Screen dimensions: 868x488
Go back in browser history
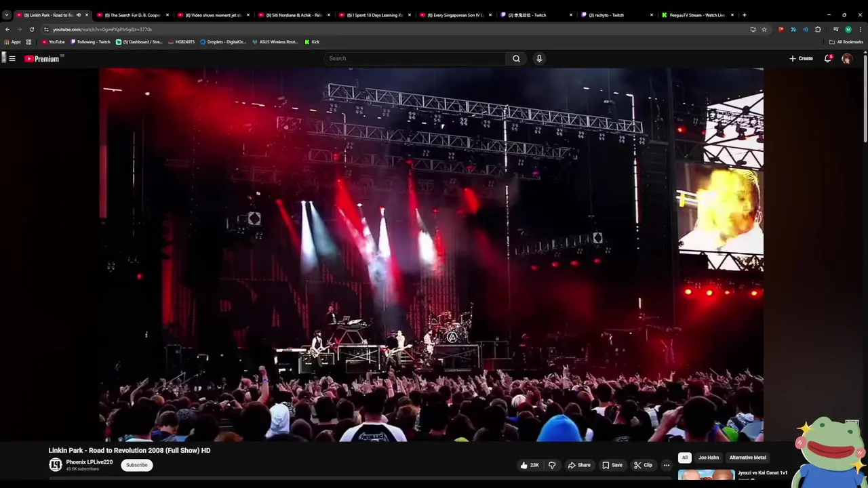(x=7, y=29)
